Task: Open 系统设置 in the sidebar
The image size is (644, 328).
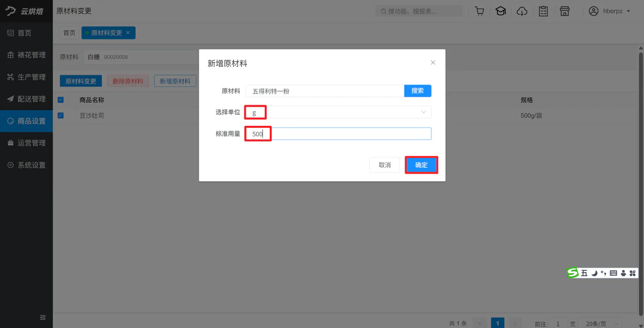Action: click(26, 165)
